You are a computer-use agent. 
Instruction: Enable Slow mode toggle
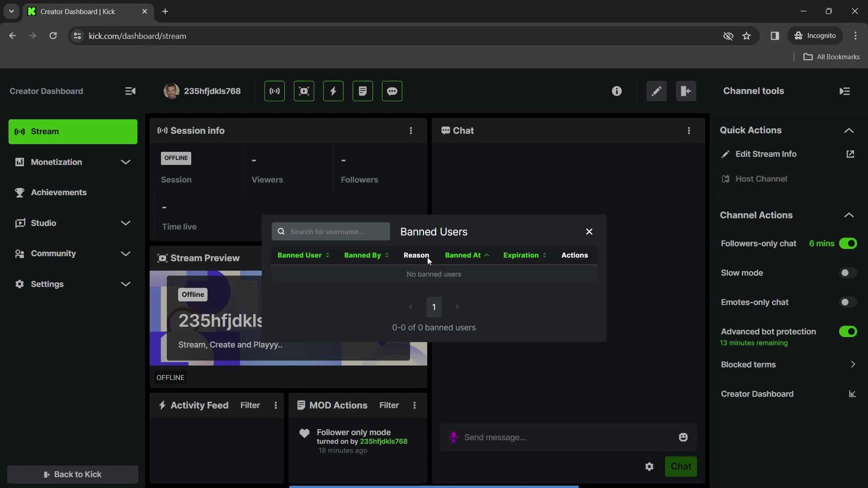pos(847,272)
